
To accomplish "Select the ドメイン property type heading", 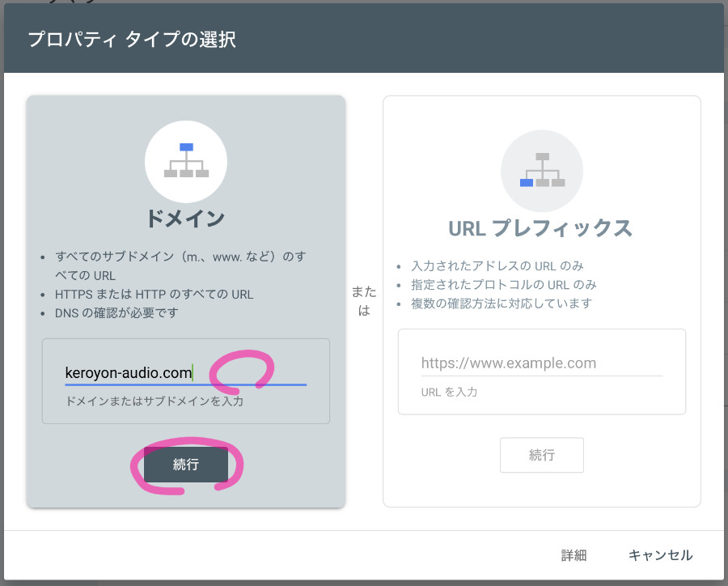I will pyautogui.click(x=185, y=218).
